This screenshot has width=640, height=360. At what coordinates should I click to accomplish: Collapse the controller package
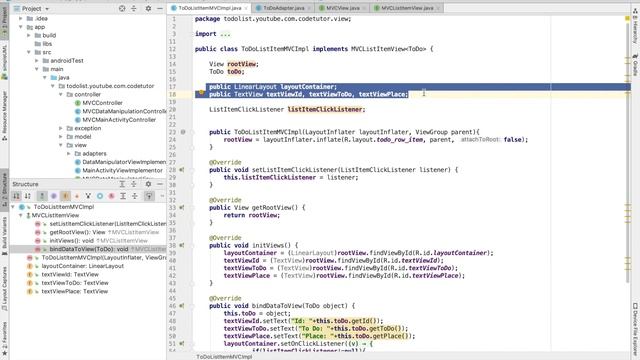pyautogui.click(x=61, y=94)
